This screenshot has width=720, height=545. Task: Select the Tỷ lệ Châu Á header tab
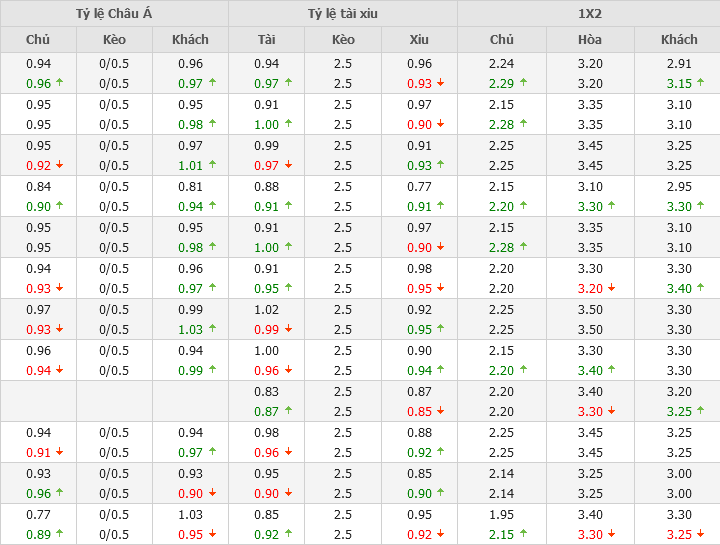point(114,13)
